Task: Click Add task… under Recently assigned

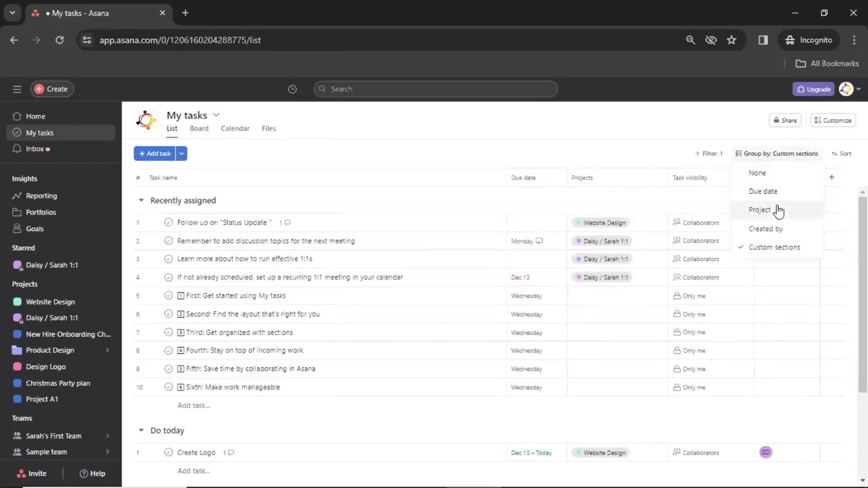Action: point(194,405)
